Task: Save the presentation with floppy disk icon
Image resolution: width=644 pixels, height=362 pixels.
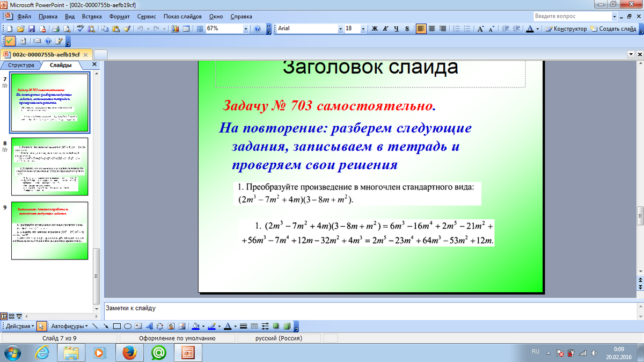Action: pos(32,28)
